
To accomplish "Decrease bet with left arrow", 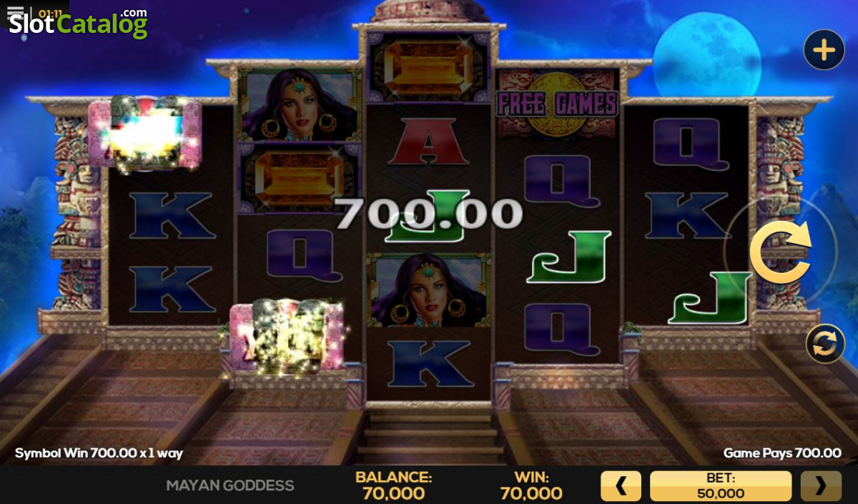I will click(x=621, y=486).
